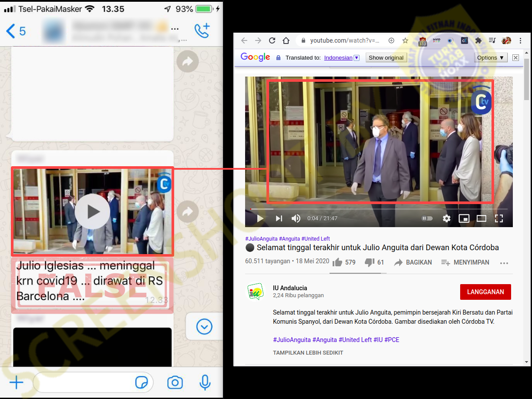Click the LANGGANAN subscribe button
The image size is (532, 399).
click(x=485, y=292)
